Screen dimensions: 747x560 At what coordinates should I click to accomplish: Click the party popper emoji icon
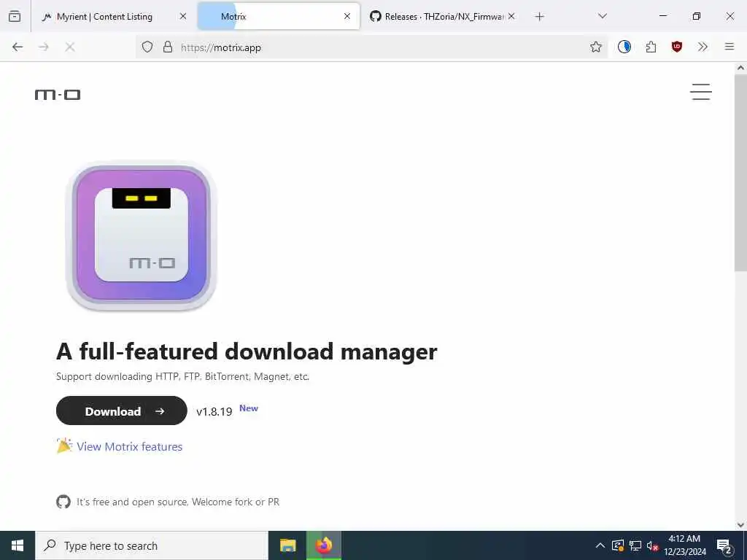64,446
